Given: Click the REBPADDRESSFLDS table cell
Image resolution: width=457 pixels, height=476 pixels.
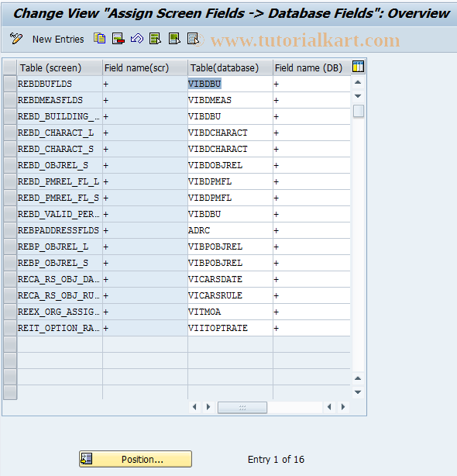Looking at the screenshot, I should tap(60, 230).
